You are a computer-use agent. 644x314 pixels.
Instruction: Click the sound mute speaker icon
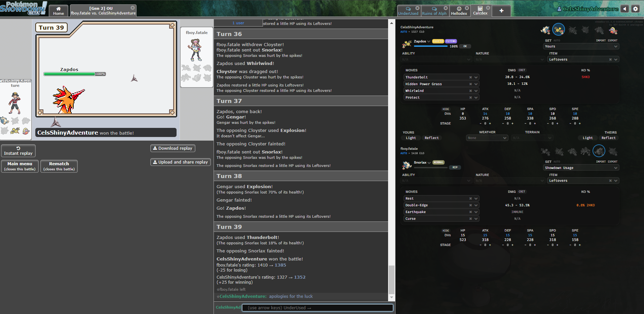tap(625, 9)
